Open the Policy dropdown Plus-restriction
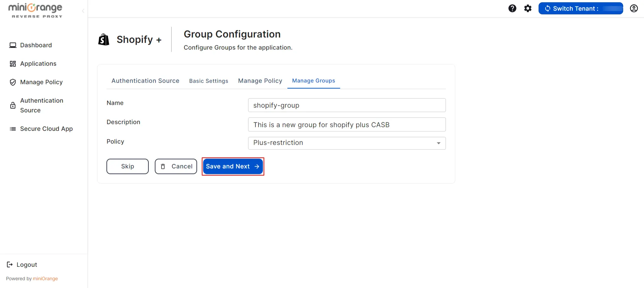This screenshot has height=288, width=644. 347,143
